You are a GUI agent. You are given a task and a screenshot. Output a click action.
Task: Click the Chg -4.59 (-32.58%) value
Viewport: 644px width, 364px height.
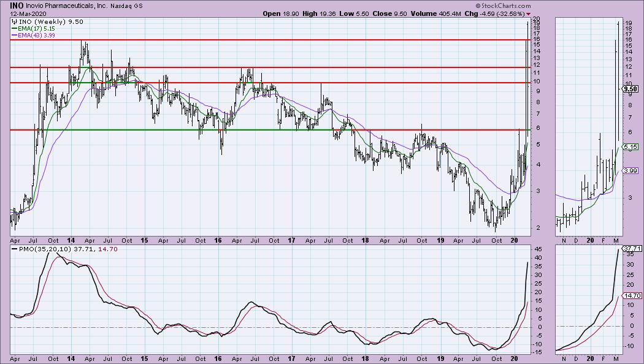tap(494, 13)
